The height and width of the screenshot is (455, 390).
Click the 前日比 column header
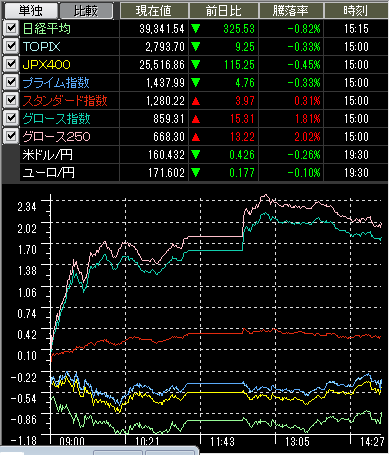[224, 11]
